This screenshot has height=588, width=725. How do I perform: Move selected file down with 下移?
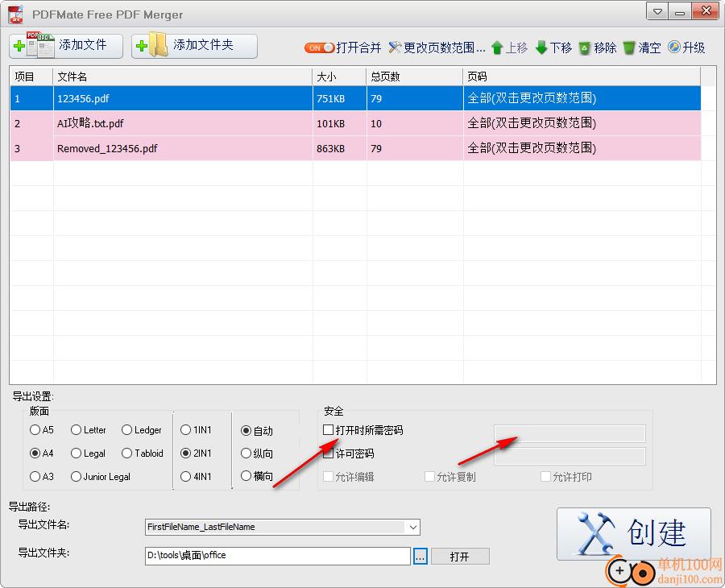[553, 48]
